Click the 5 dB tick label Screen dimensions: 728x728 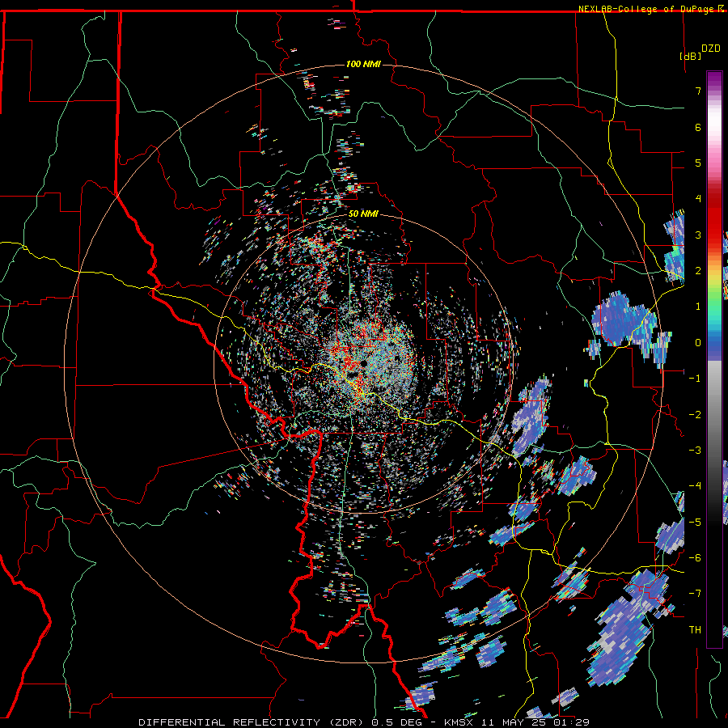click(698, 163)
